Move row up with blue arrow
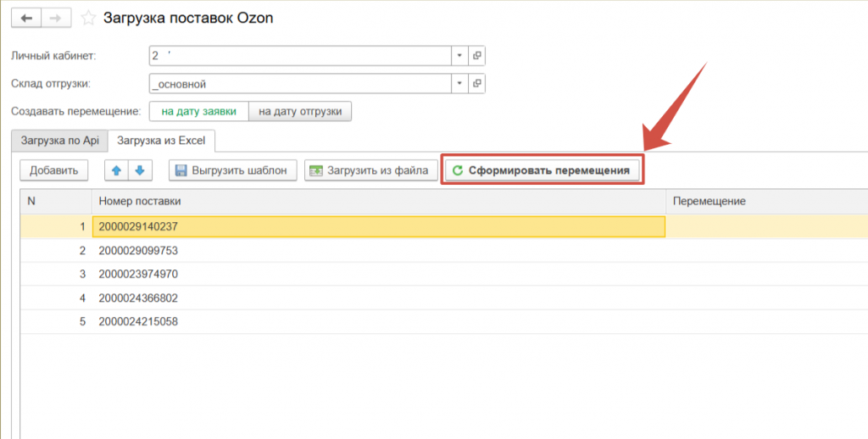868x439 pixels. 116,170
